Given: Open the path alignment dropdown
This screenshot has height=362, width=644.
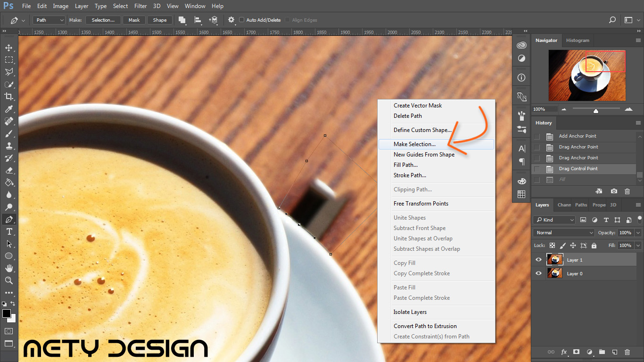Looking at the screenshot, I should [x=198, y=20].
